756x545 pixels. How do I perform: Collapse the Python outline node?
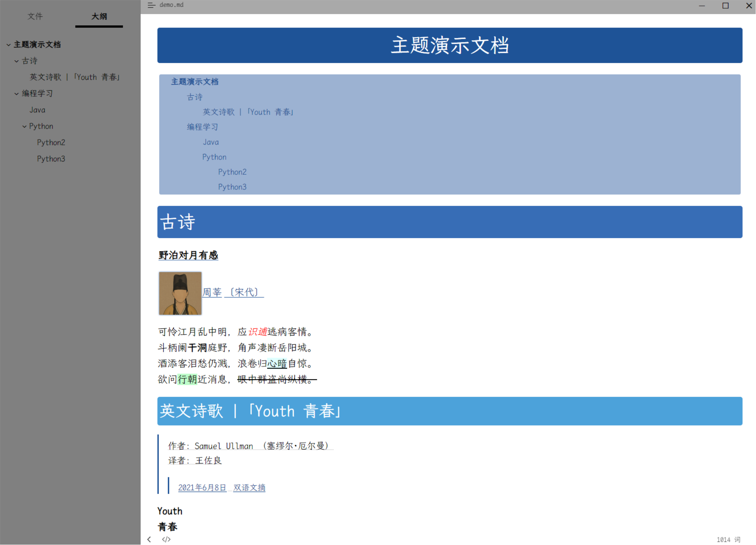24,127
